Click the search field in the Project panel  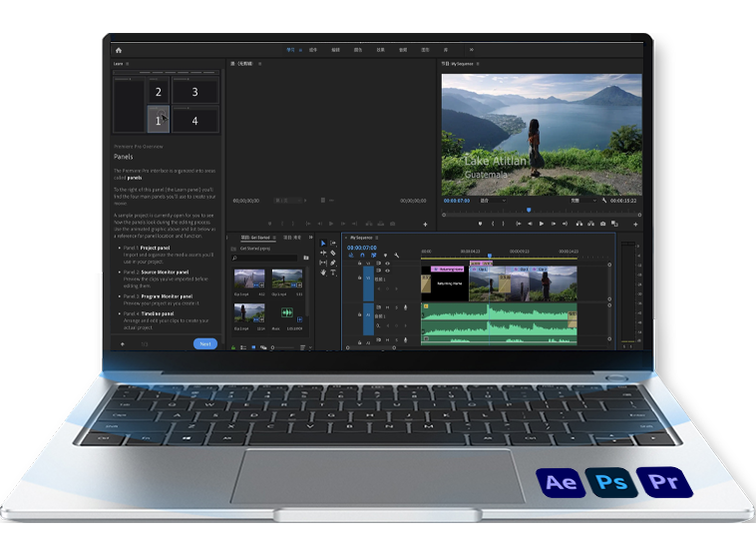point(264,258)
